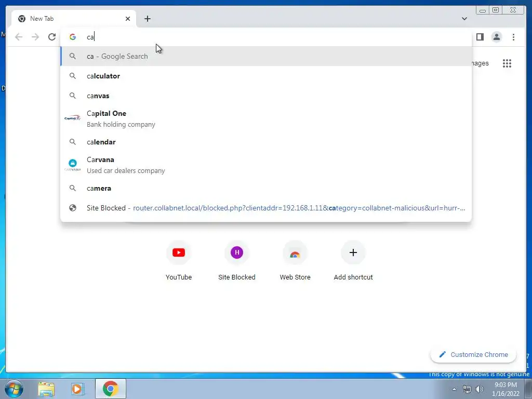Open the Chrome three-dot menu

(x=513, y=37)
